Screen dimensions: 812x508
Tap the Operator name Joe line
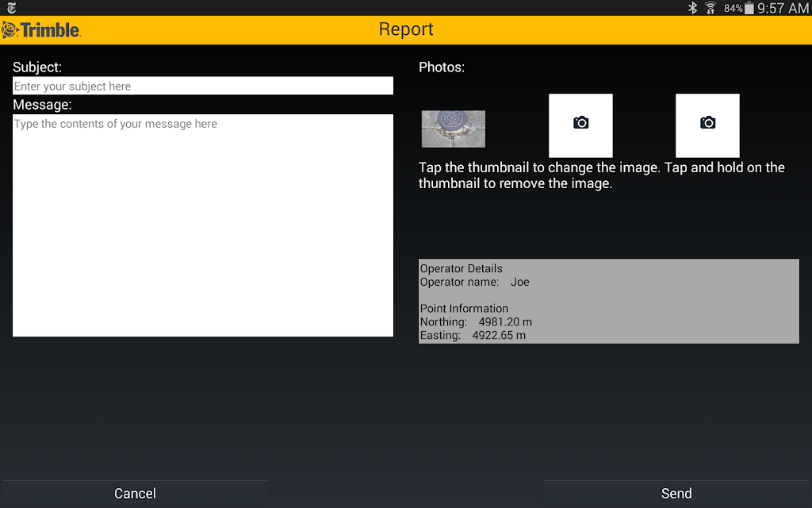474,282
